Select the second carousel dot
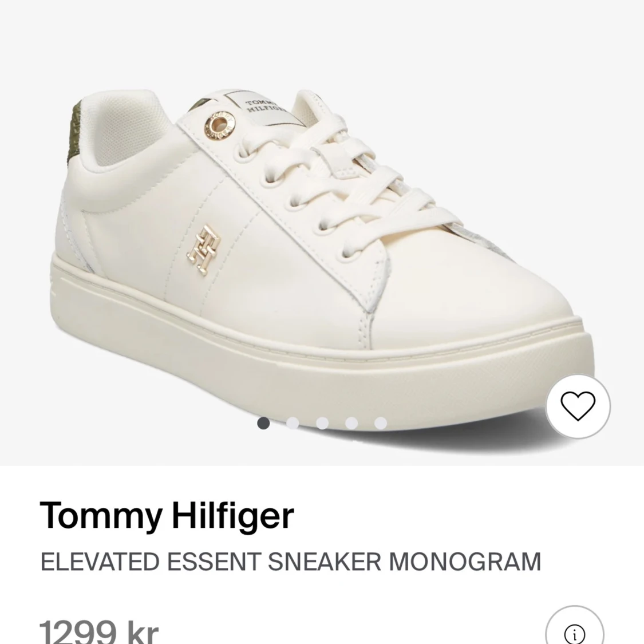The image size is (644, 644). pos(293,424)
